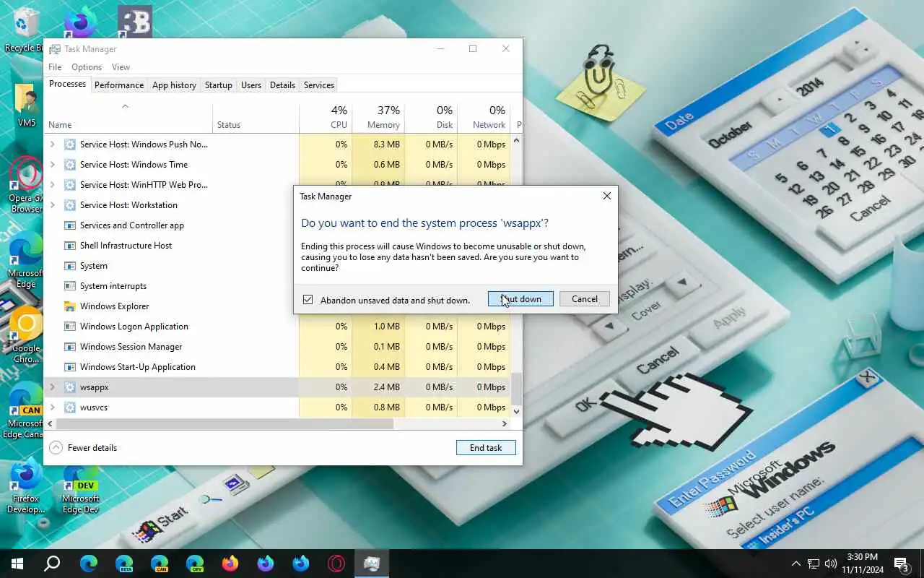Sort by the CPU column header
Screen dimensions: 924x578
(x=326, y=118)
